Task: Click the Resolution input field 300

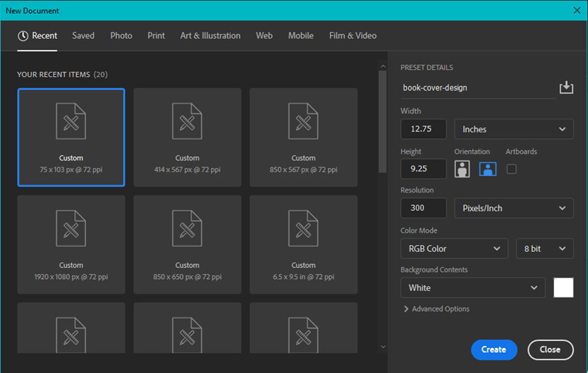Action: pos(423,208)
